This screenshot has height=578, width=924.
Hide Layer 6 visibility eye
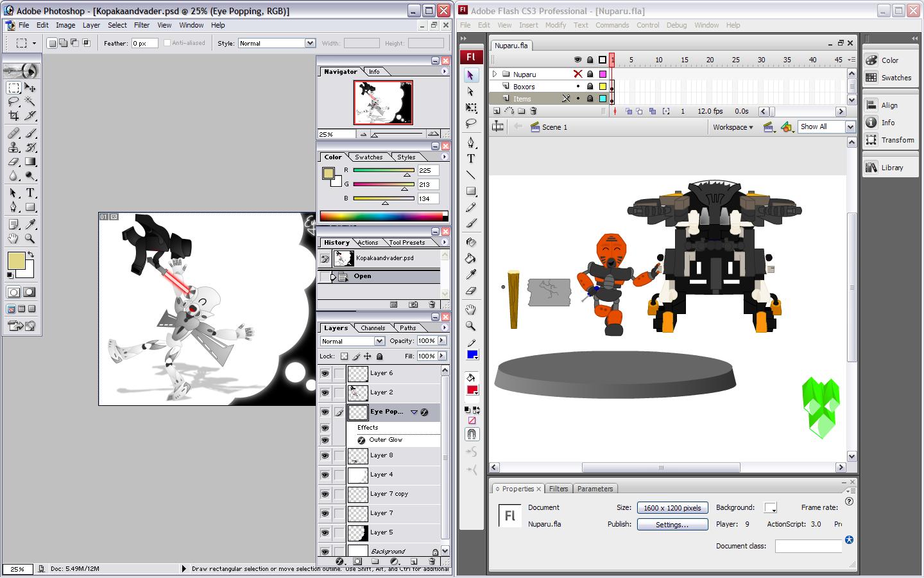[x=325, y=373]
